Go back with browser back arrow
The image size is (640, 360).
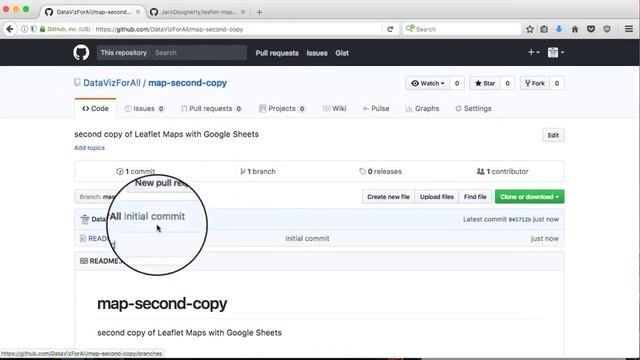tap(10, 29)
